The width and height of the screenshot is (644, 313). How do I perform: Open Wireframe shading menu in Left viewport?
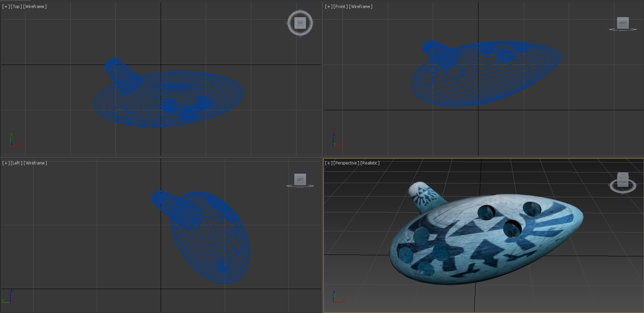[x=35, y=163]
